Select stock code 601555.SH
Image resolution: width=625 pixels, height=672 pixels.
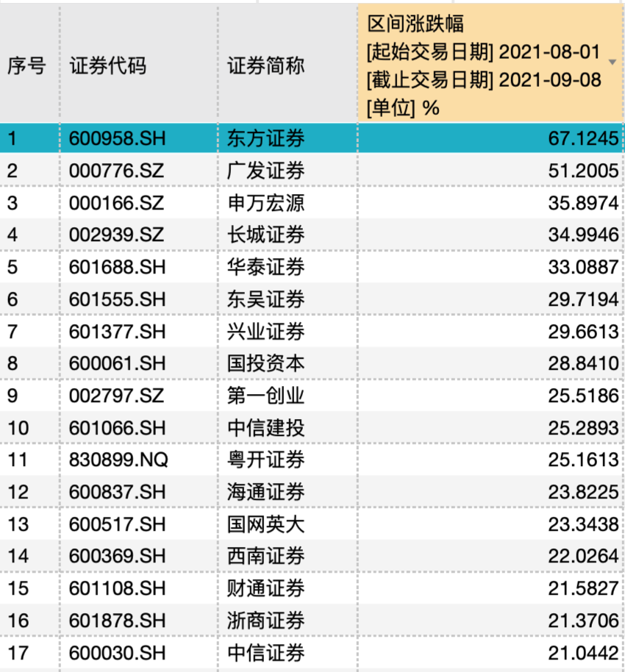click(117, 299)
